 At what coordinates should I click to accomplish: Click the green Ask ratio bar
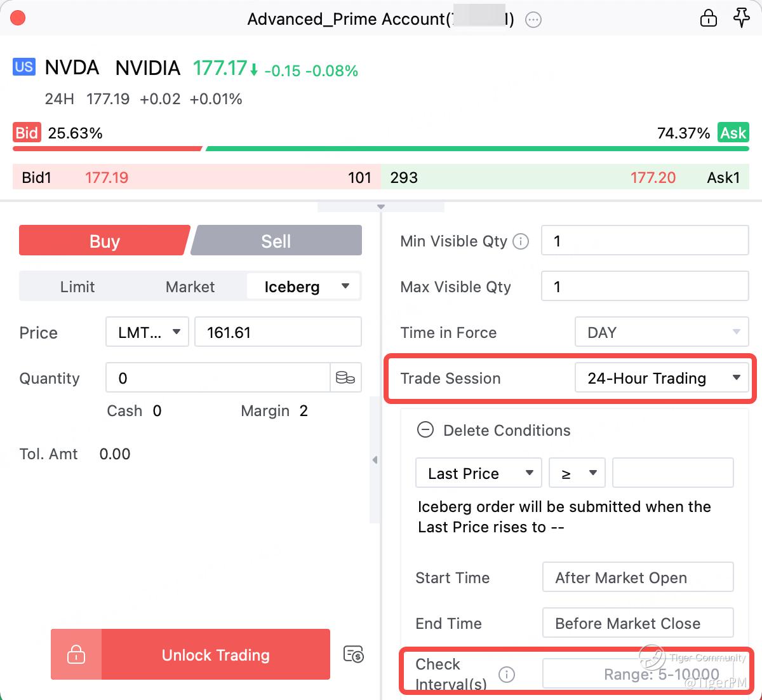pyautogui.click(x=478, y=149)
